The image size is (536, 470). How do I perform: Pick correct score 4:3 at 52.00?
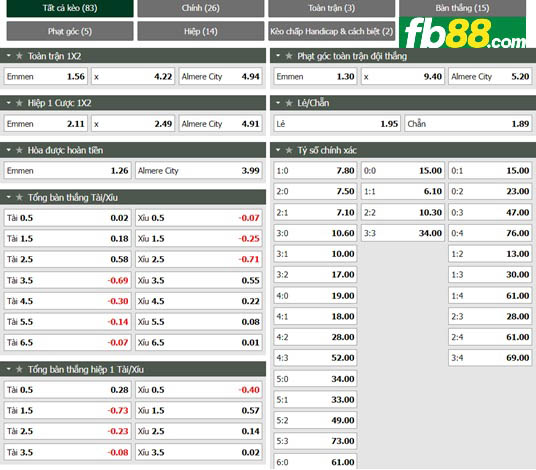click(x=315, y=358)
